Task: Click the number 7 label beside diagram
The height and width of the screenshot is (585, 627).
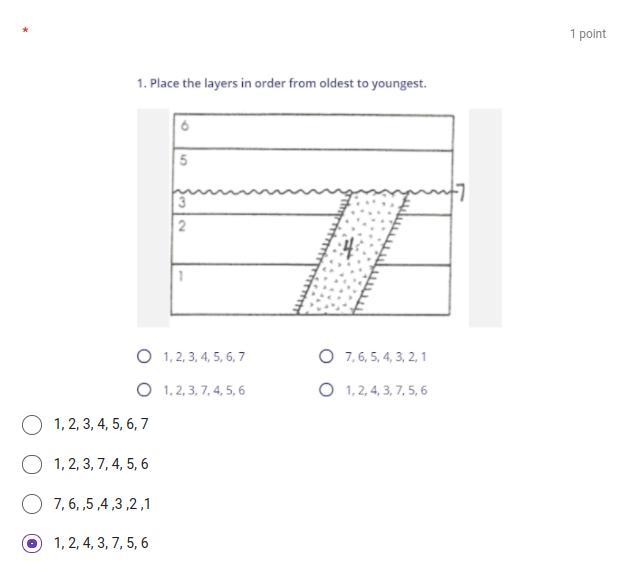Action: click(459, 193)
